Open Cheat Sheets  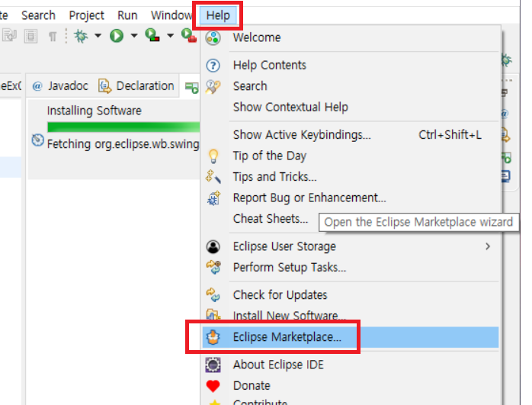tap(271, 219)
